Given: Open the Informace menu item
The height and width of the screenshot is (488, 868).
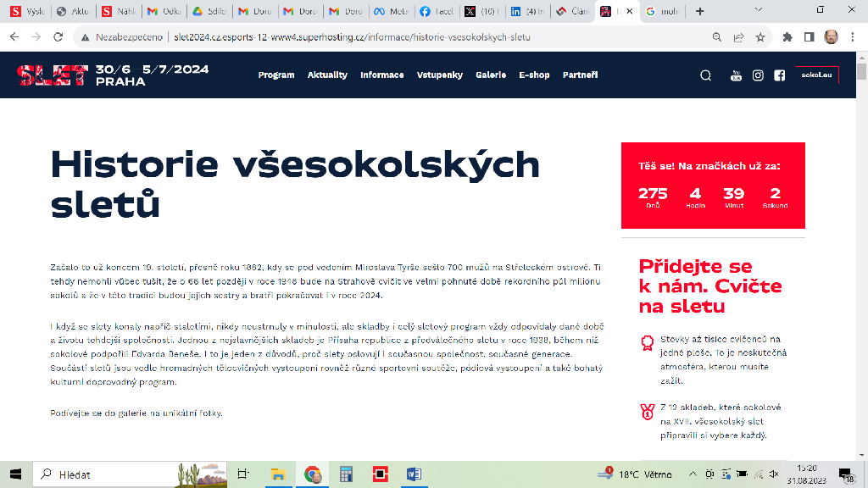Looking at the screenshot, I should pos(382,75).
